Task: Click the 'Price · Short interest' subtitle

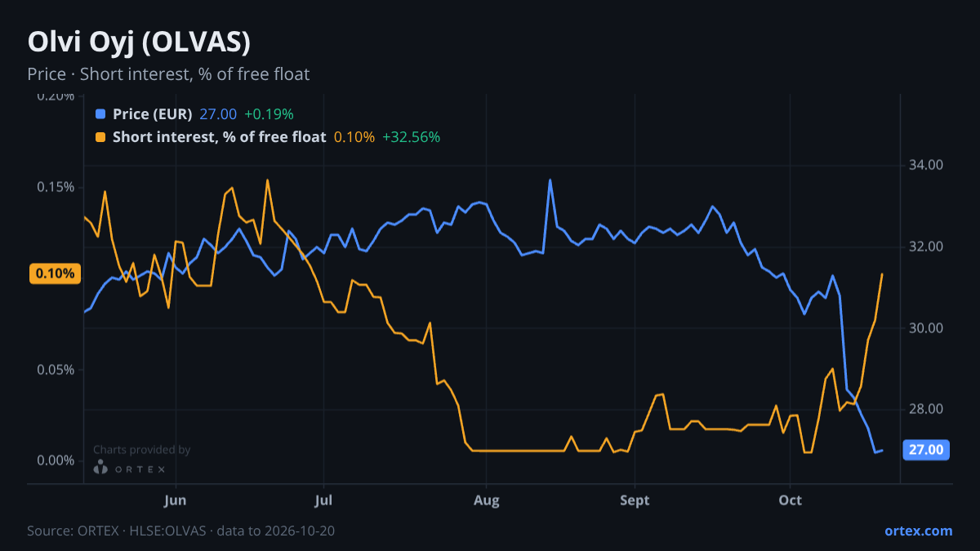Action: pyautogui.click(x=168, y=74)
